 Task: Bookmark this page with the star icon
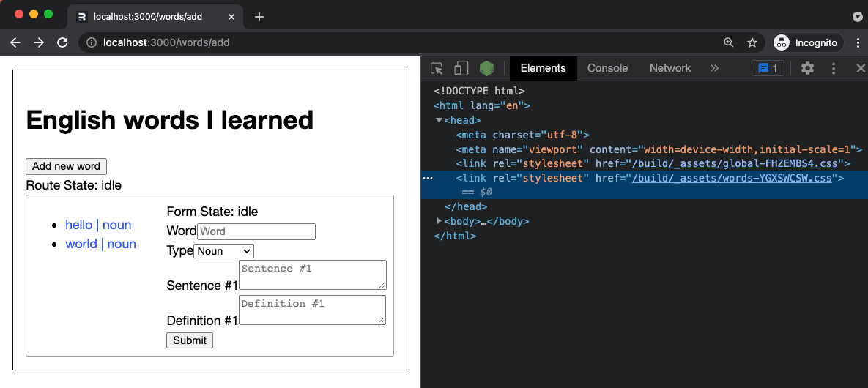coord(752,42)
